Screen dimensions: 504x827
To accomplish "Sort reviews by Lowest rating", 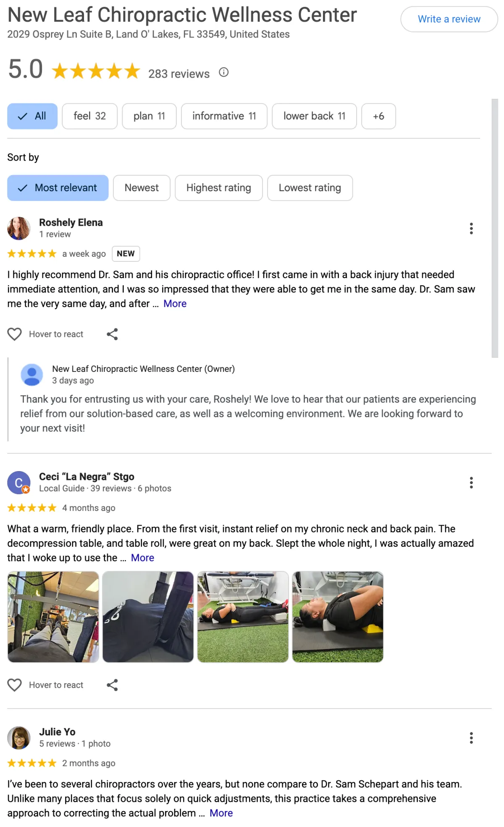I will (x=310, y=188).
